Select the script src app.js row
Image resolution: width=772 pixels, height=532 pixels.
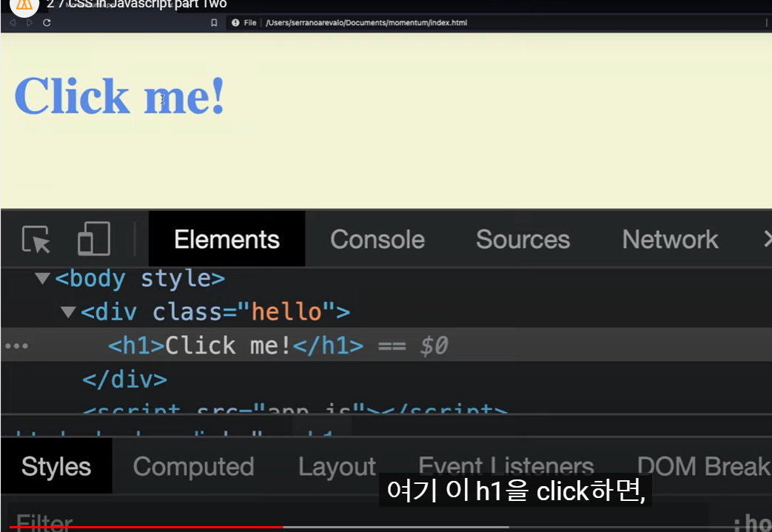295,408
